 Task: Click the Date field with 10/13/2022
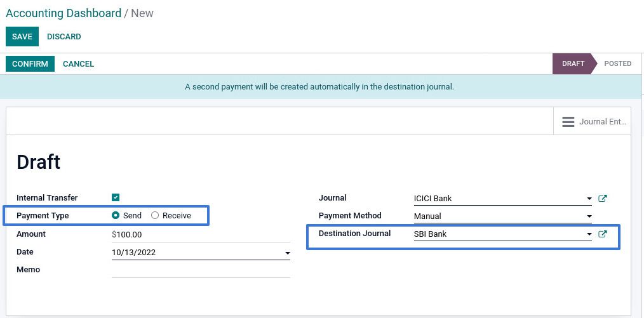[194, 253]
